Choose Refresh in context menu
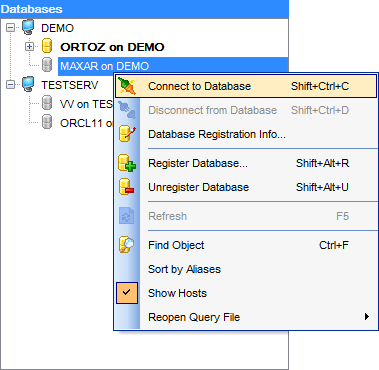This screenshot has height=370, width=379. [x=246, y=216]
